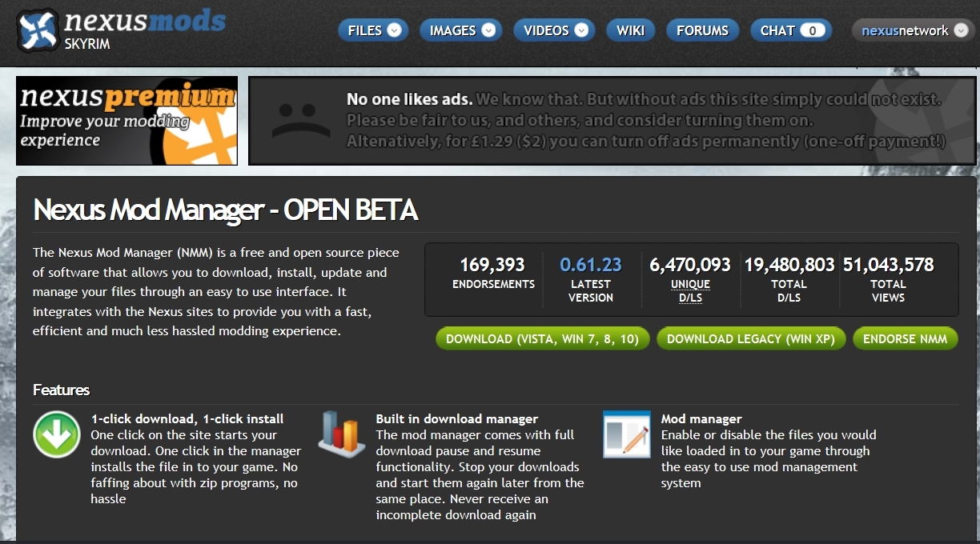Image resolution: width=980 pixels, height=544 pixels.
Task: Open the VIDEOS menu
Action: point(554,30)
